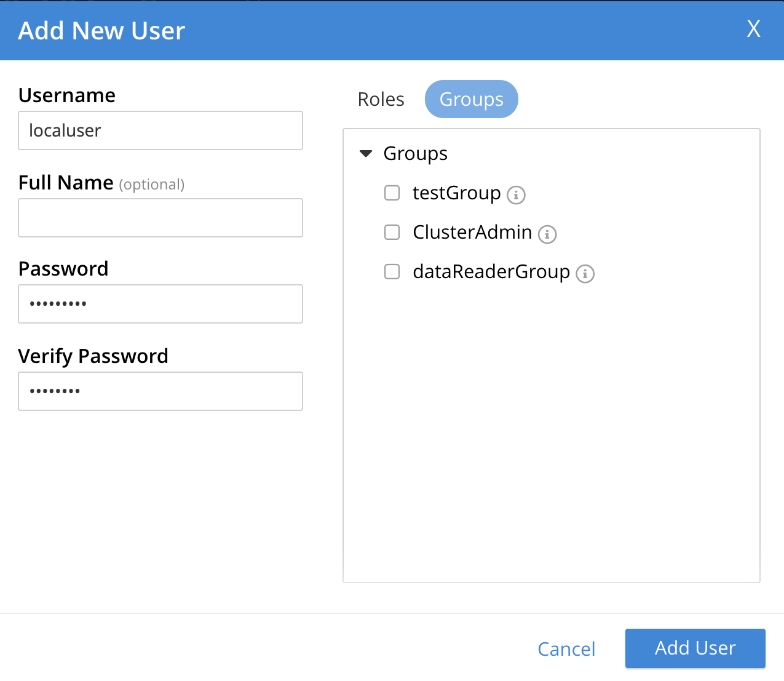The image size is (784, 681).
Task: Select the highlighted Groups tab
Action: click(x=471, y=99)
